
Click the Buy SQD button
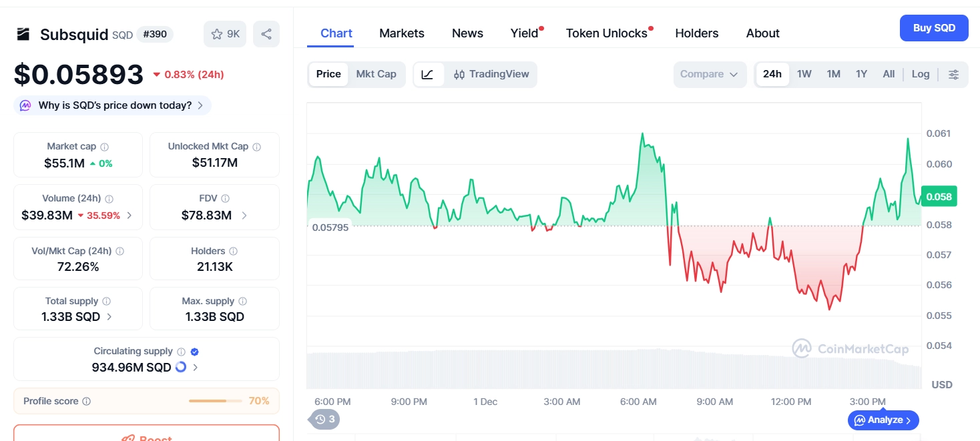(x=933, y=28)
